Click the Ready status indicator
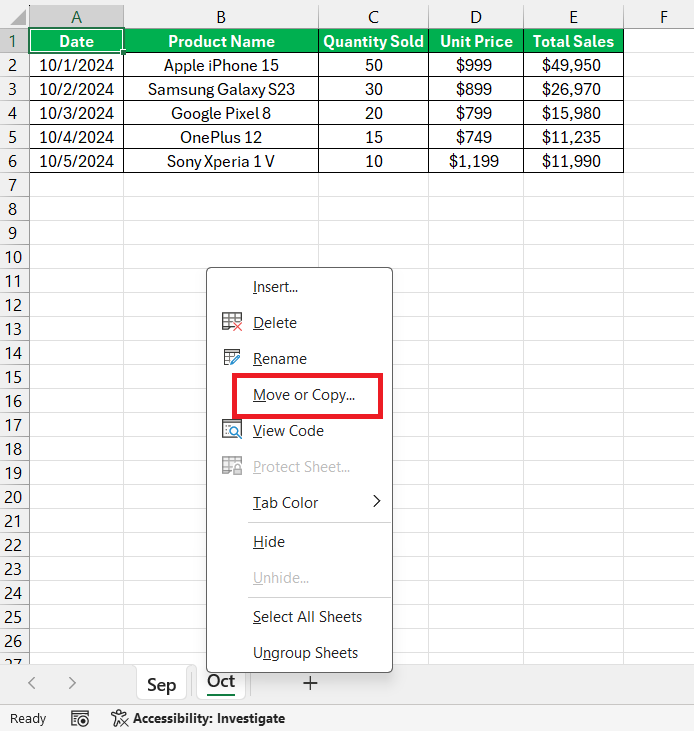Viewport: 694px width, 731px height. (x=28, y=718)
